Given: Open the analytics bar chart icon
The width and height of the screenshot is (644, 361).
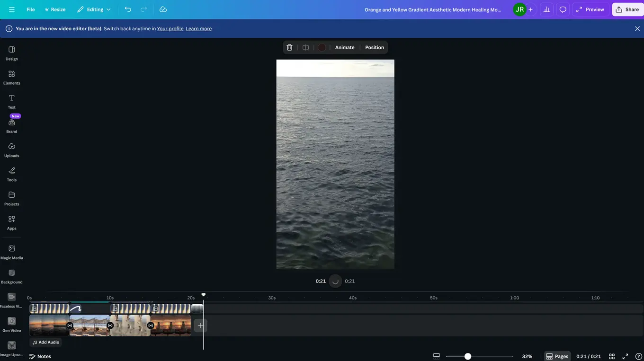Looking at the screenshot, I should 546,9.
